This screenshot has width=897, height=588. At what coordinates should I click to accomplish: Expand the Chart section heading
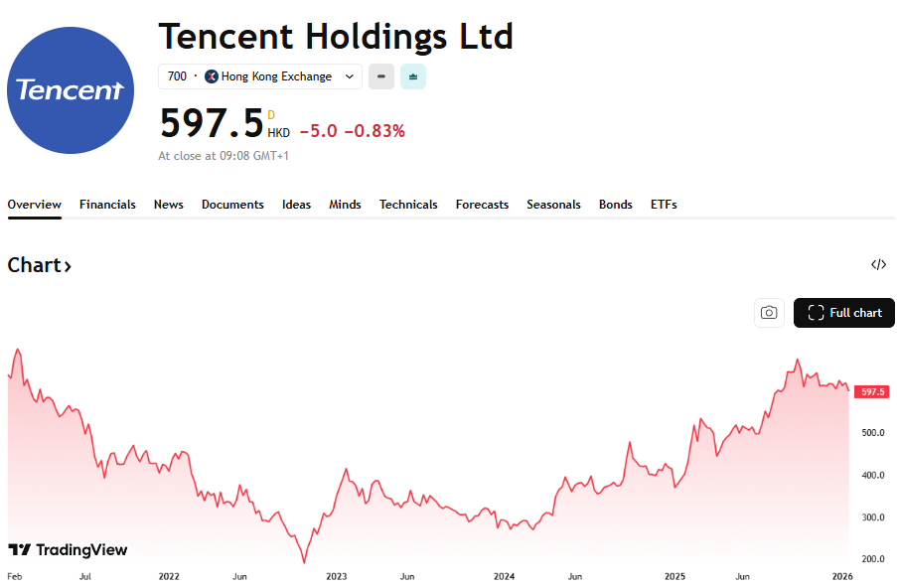(x=40, y=265)
